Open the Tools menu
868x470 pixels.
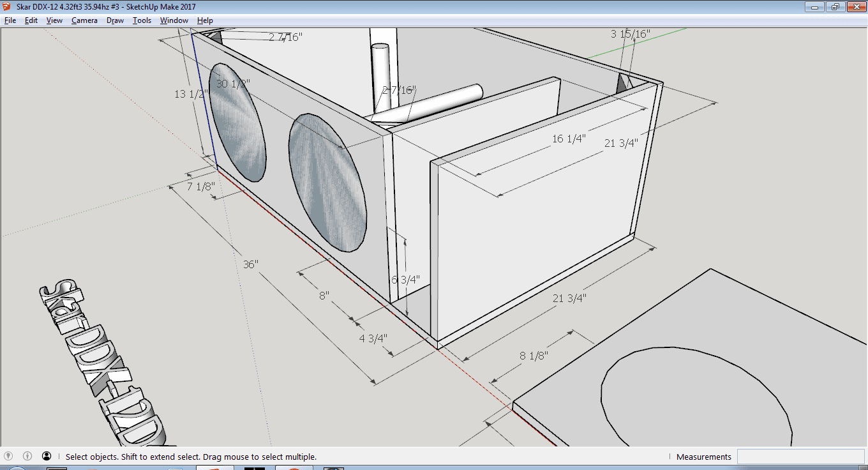click(142, 20)
